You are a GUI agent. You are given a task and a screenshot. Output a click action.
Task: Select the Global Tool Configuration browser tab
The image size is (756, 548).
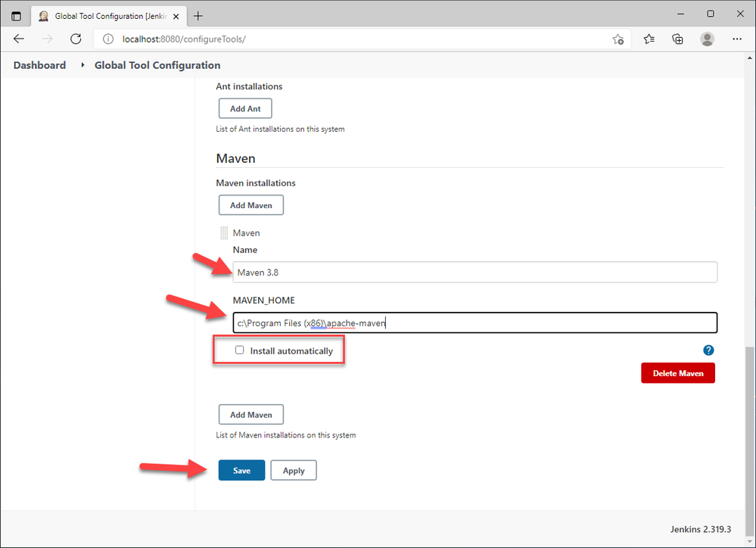109,16
